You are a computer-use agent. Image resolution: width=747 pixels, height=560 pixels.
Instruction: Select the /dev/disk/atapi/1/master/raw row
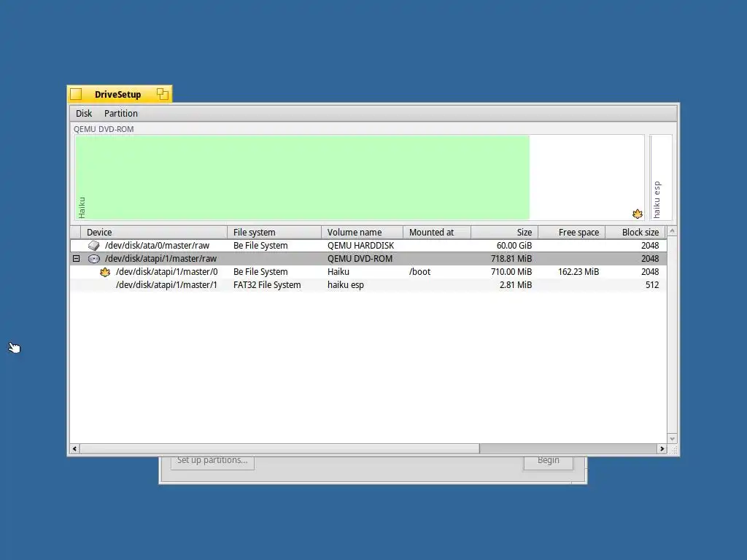pyautogui.click(x=368, y=259)
